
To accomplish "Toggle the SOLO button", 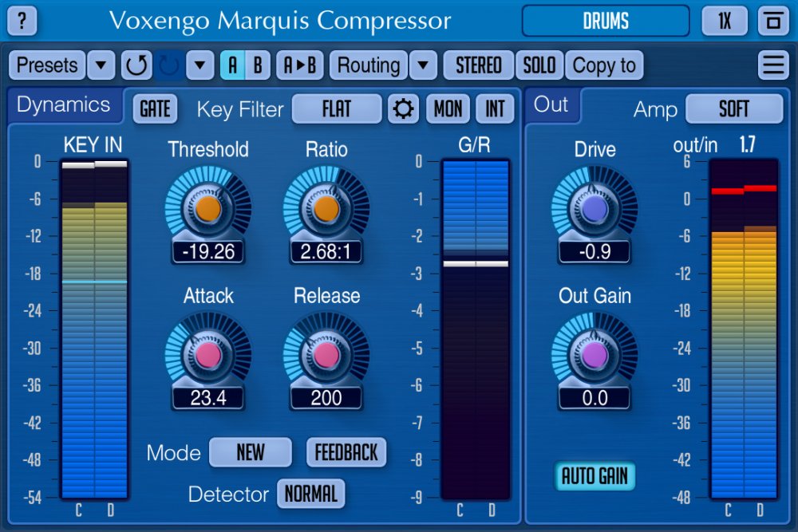I will [x=539, y=65].
